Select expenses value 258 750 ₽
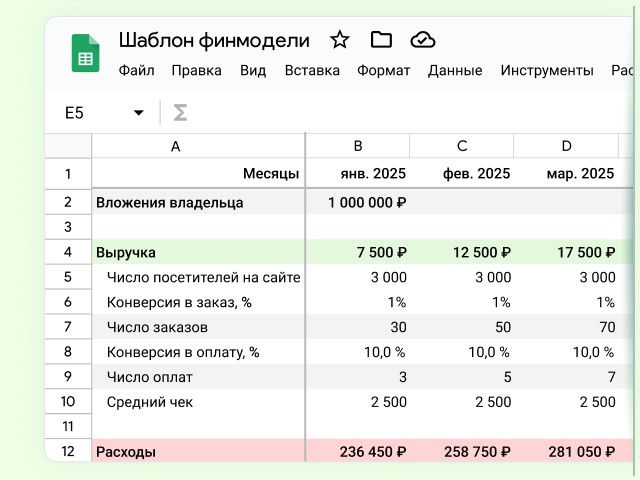 (x=462, y=451)
